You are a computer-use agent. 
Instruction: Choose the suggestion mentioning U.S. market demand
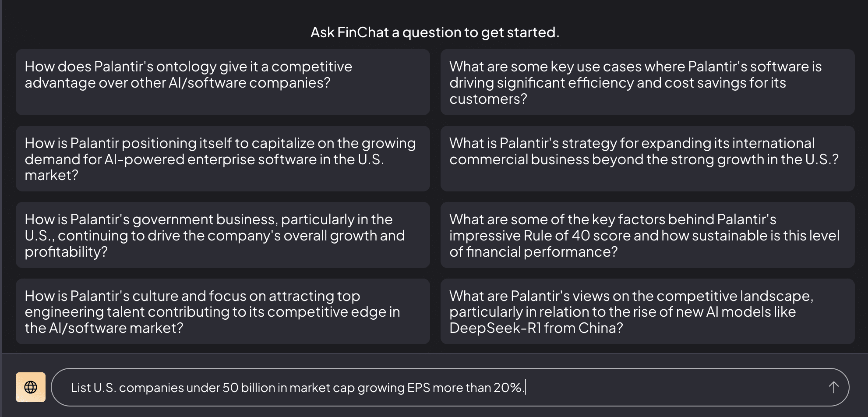[222, 159]
